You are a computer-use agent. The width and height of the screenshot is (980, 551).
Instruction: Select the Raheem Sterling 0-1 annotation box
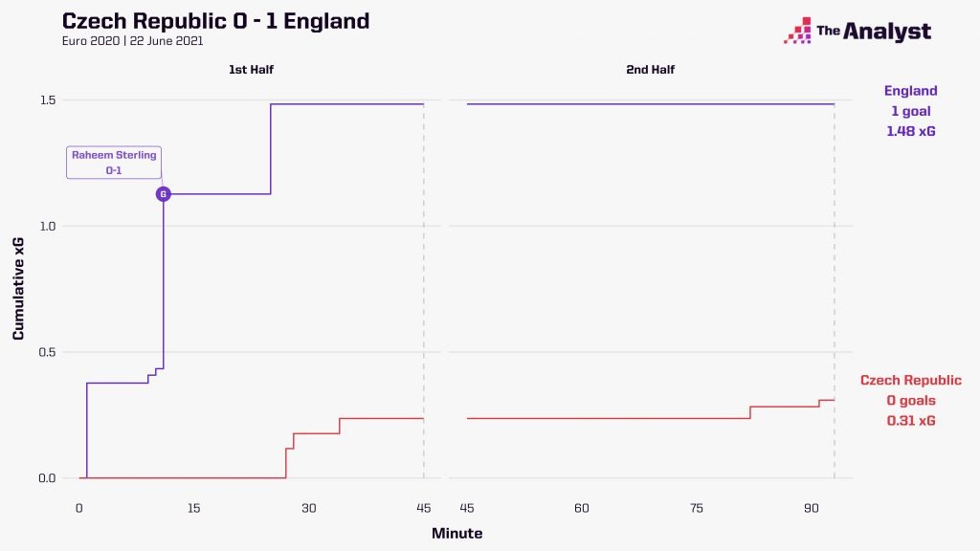pos(114,163)
